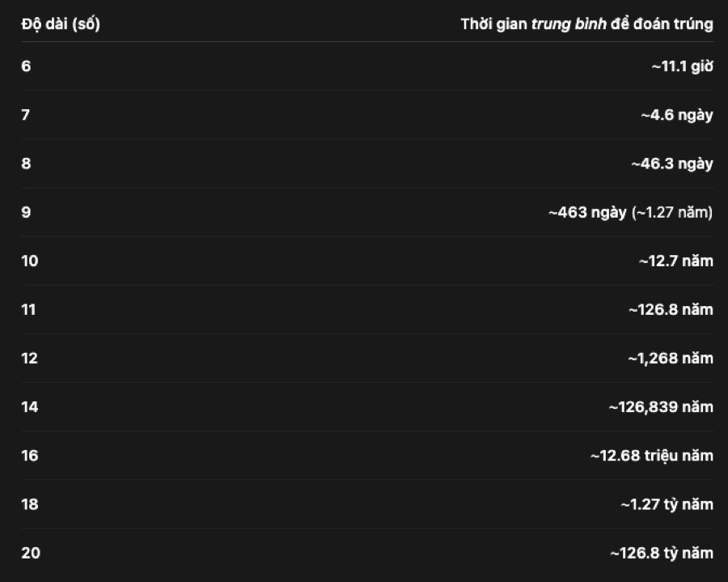Select the length cell showing 6
This screenshot has width=728, height=582.
coord(26,66)
